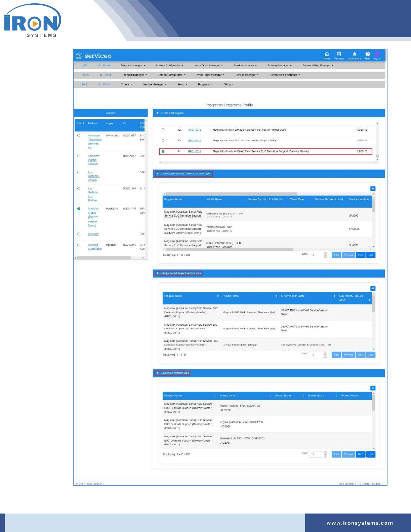Select Advanced Technology Services account radio
This screenshot has height=532, width=411.
79,136
